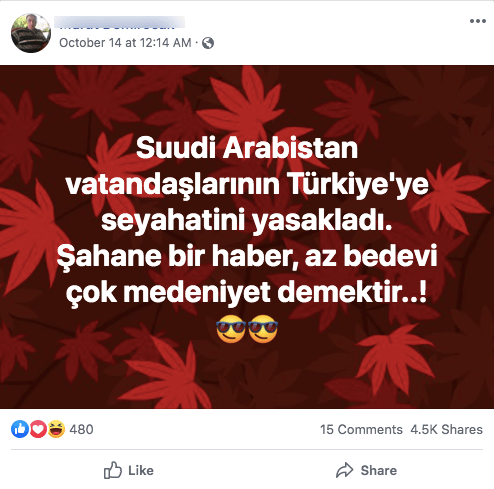
Task: Click the 'Suudi Arabistan' post text
Action: pyautogui.click(x=247, y=148)
